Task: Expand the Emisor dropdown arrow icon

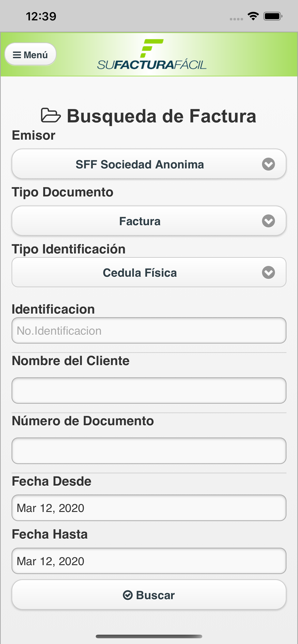Action: tap(268, 164)
